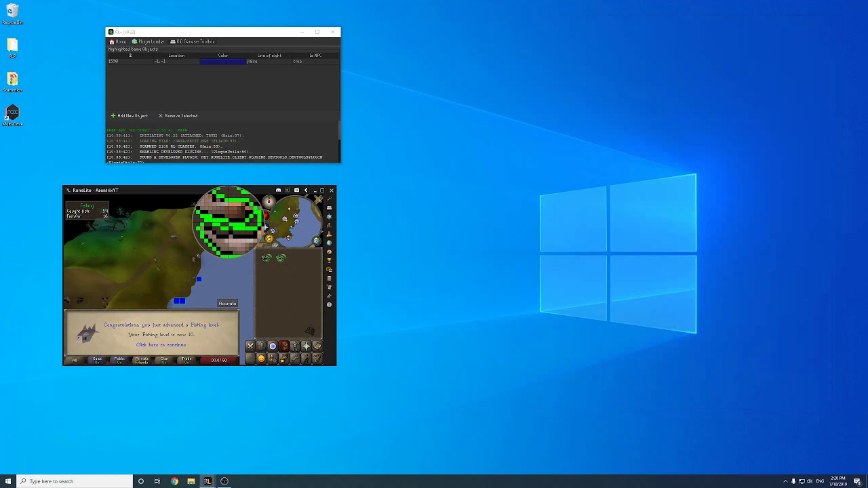The image size is (868, 488).
Task: Select the Clan chat tab
Action: point(164,360)
